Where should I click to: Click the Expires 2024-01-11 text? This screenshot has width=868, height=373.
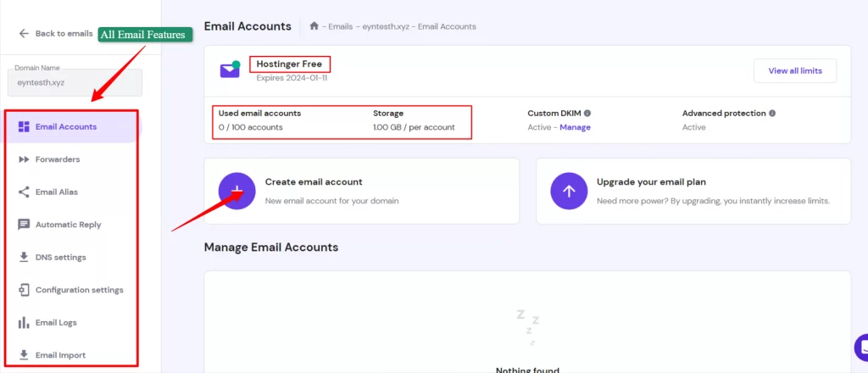[292, 78]
